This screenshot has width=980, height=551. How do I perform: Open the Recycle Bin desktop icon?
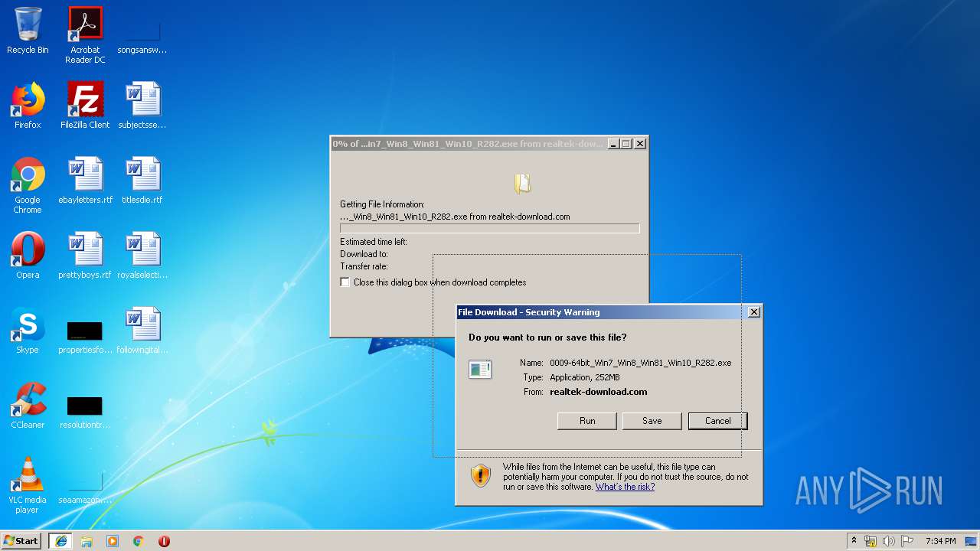pos(28,31)
